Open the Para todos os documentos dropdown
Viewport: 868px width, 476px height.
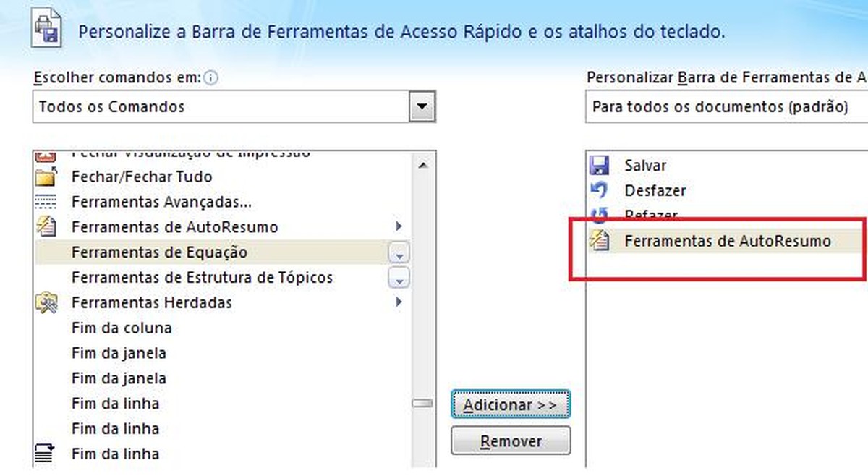pos(861,106)
